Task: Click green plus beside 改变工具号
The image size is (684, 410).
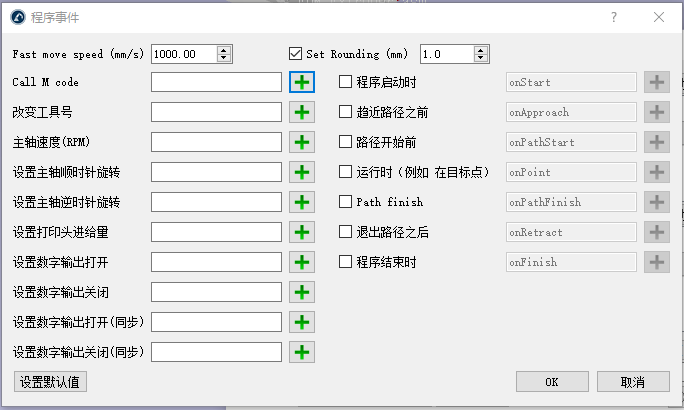Action: tap(302, 112)
